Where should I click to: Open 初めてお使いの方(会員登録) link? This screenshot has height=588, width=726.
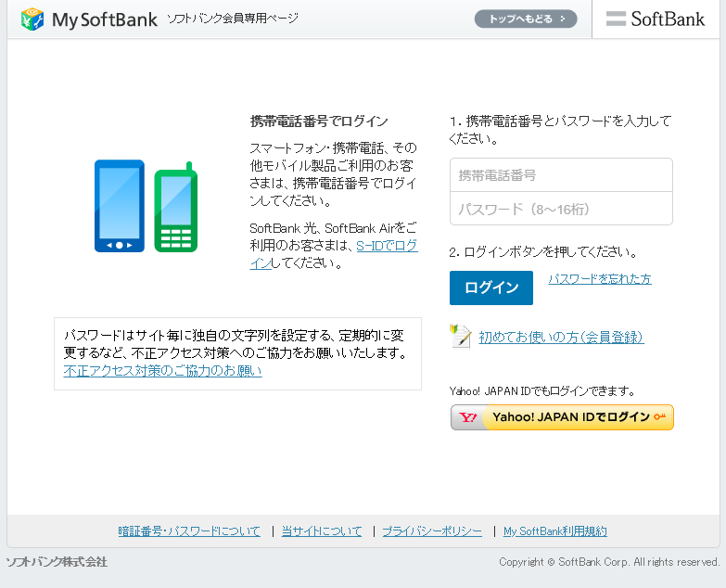[561, 338]
